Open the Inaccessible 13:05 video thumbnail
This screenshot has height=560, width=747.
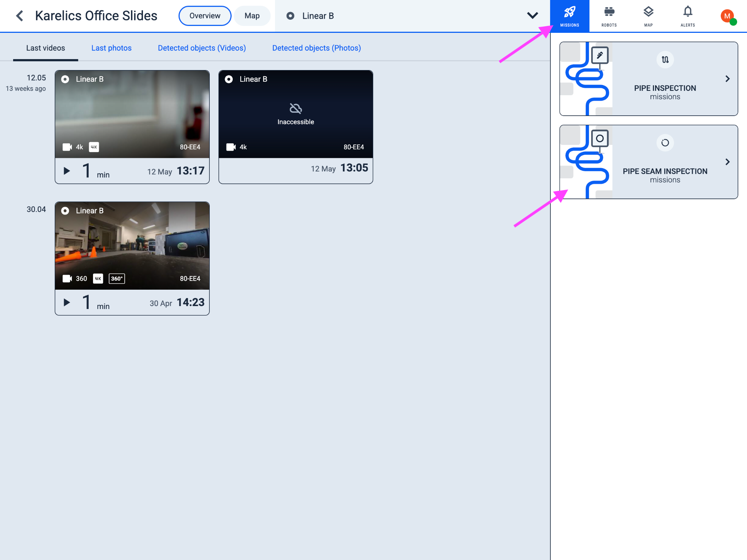[x=296, y=114]
